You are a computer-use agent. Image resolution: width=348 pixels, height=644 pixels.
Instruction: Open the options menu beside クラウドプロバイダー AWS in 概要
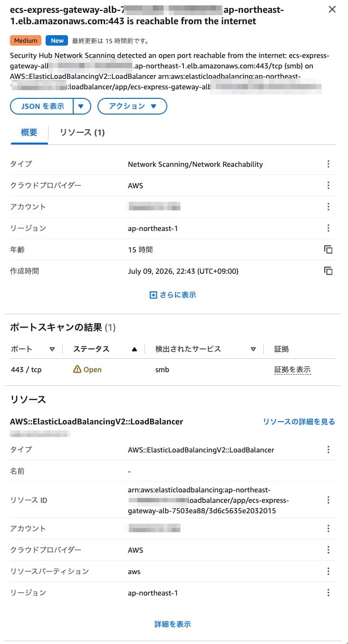coord(328,185)
